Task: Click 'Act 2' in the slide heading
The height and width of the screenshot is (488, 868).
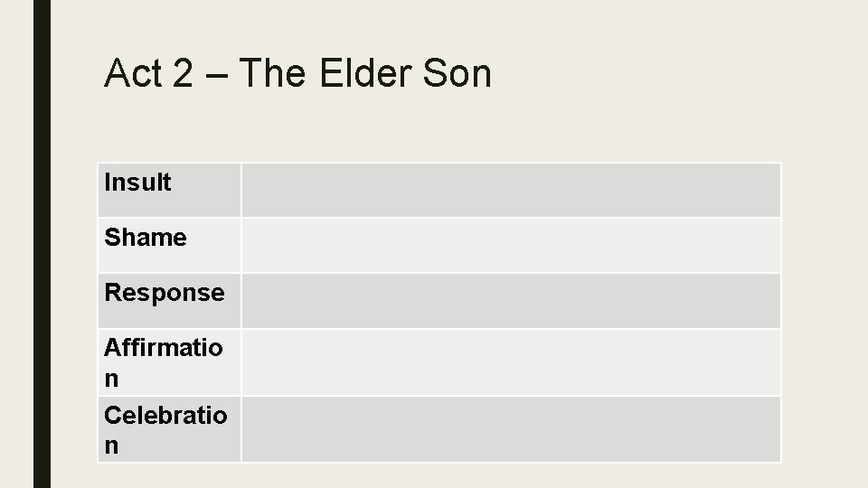Action: tap(148, 72)
